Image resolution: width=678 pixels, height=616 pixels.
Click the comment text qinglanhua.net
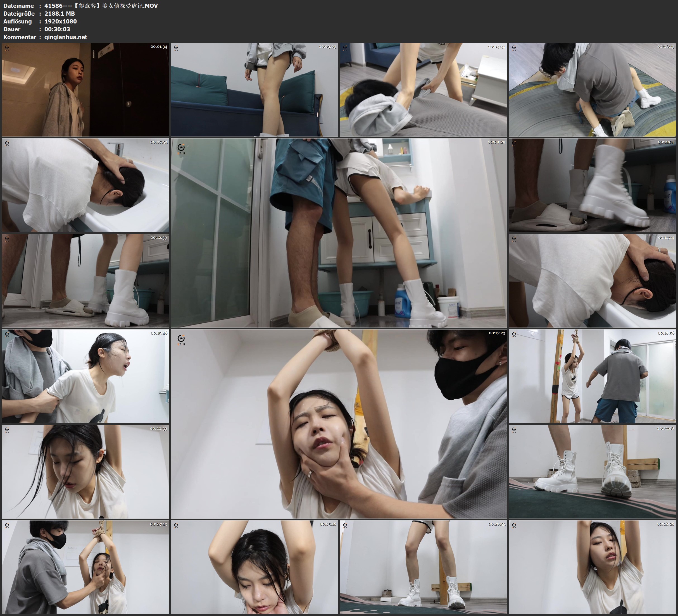[x=66, y=37]
